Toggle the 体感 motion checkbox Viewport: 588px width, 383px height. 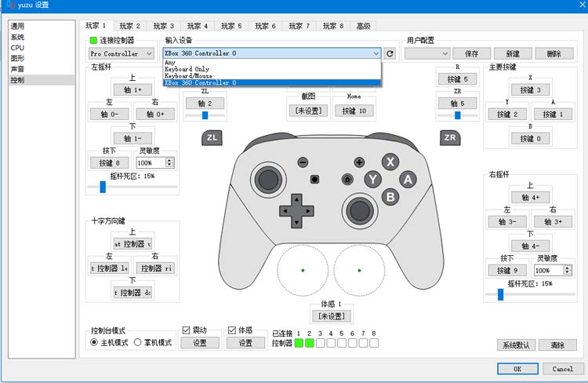pos(232,330)
